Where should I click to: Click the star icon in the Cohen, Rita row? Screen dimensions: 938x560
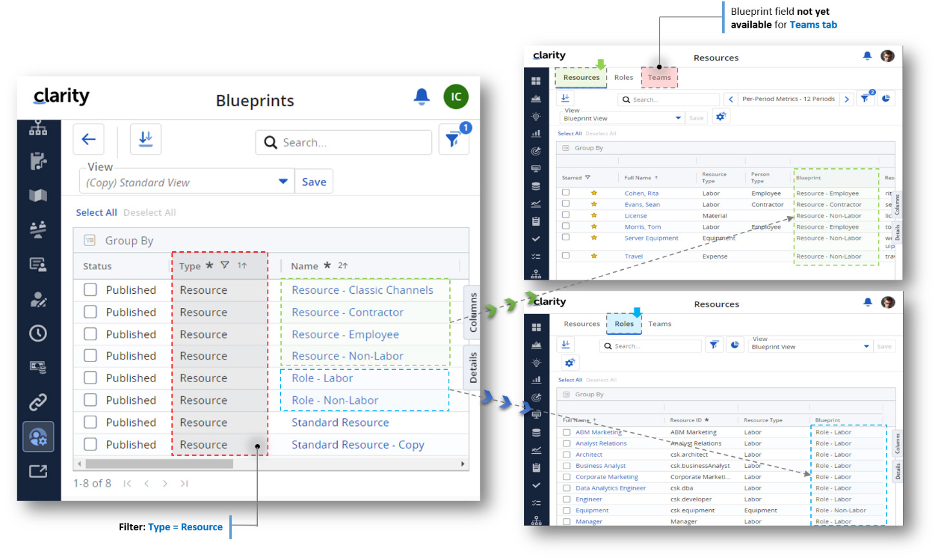click(x=594, y=193)
